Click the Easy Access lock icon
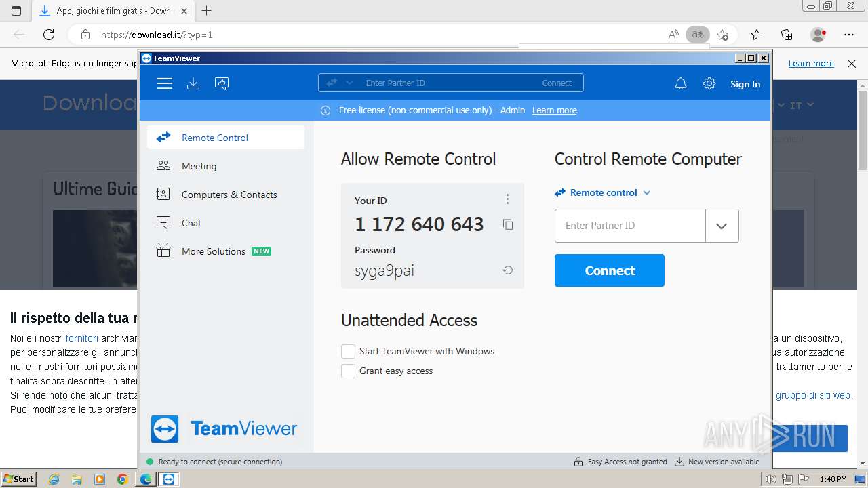868x488 pixels. pos(578,462)
